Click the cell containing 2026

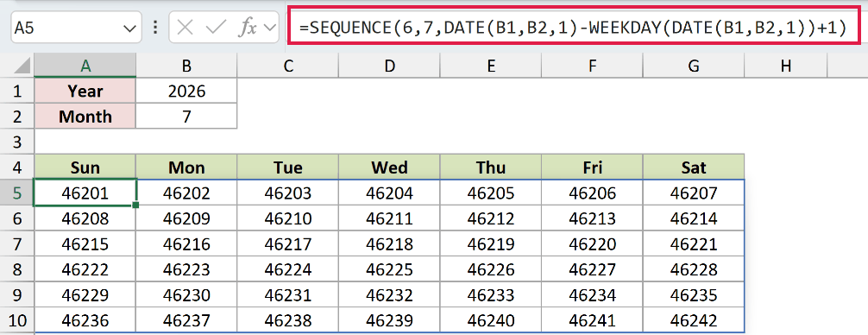tap(186, 91)
